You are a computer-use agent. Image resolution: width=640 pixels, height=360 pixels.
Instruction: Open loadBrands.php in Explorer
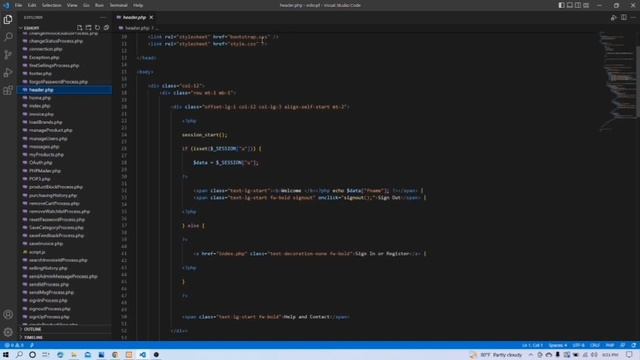(x=46, y=122)
